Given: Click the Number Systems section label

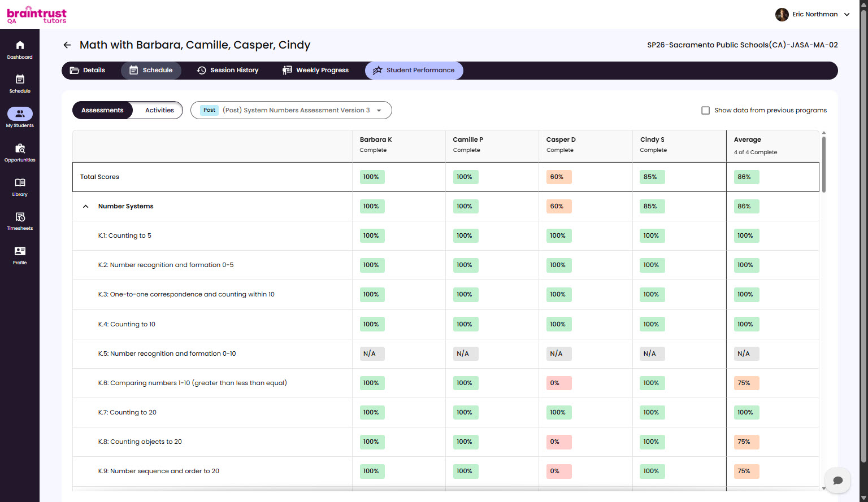Looking at the screenshot, I should (x=125, y=206).
